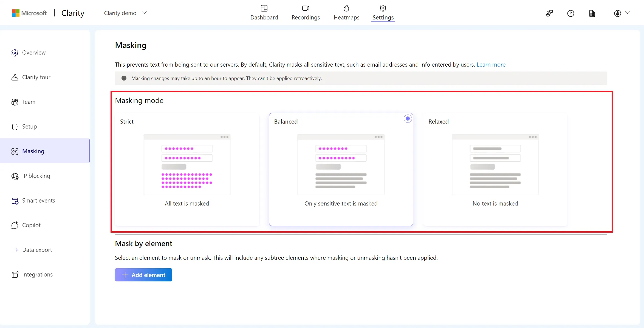Click the Balanced mode preview thumbnail
Image resolution: width=644 pixels, height=328 pixels.
(341, 165)
